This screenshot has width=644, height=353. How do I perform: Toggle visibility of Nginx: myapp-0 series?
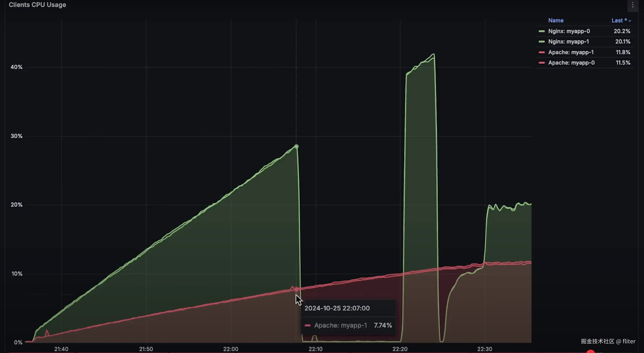pyautogui.click(x=569, y=31)
